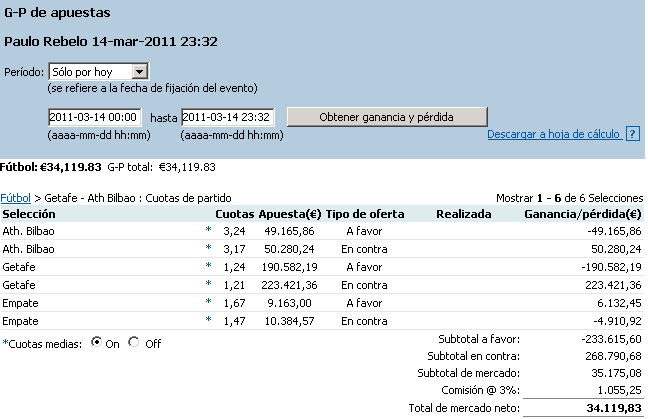Click the loss value -4.910,92
This screenshot has height=419, width=648.
pyautogui.click(x=617, y=321)
